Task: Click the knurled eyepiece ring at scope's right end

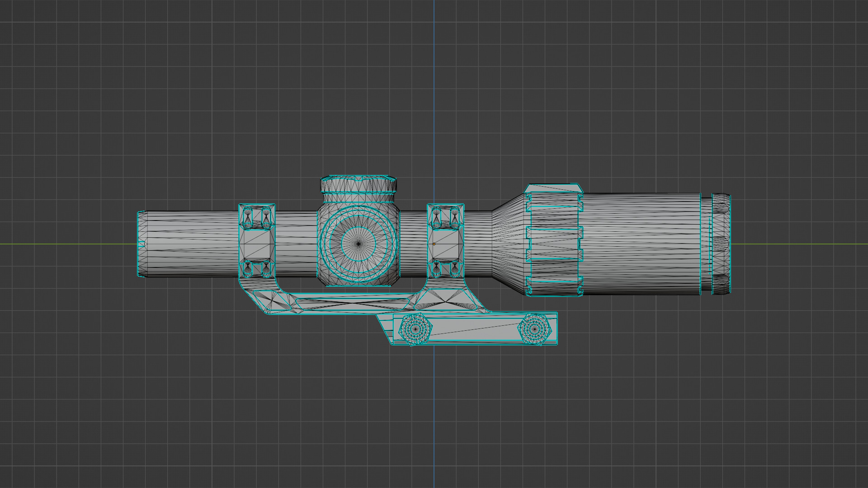Action: (x=721, y=244)
